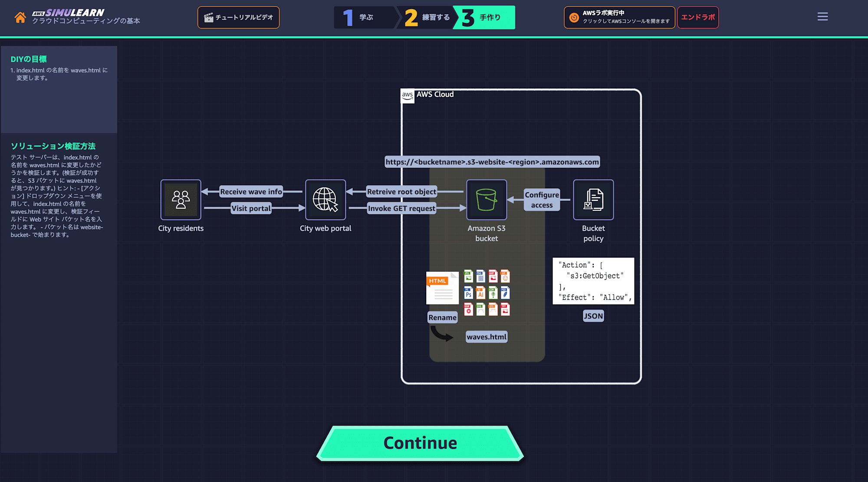Click the Configure access label
Screen dimensions: 868x482
[x=542, y=200]
